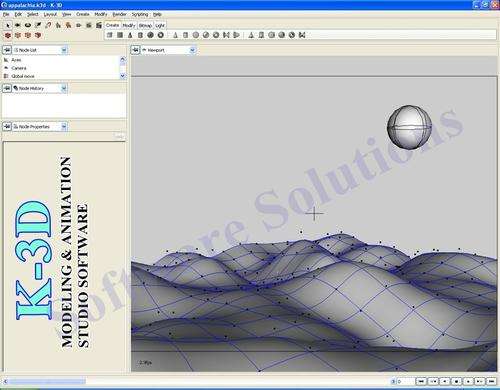Jump to the last frame (fast-forward end button)
The image size is (500, 390).
(491, 381)
